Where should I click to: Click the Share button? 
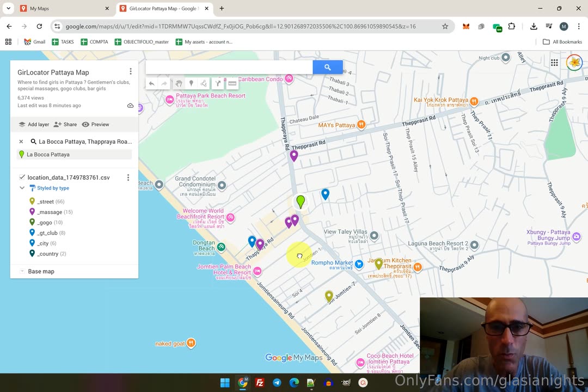[65, 125]
